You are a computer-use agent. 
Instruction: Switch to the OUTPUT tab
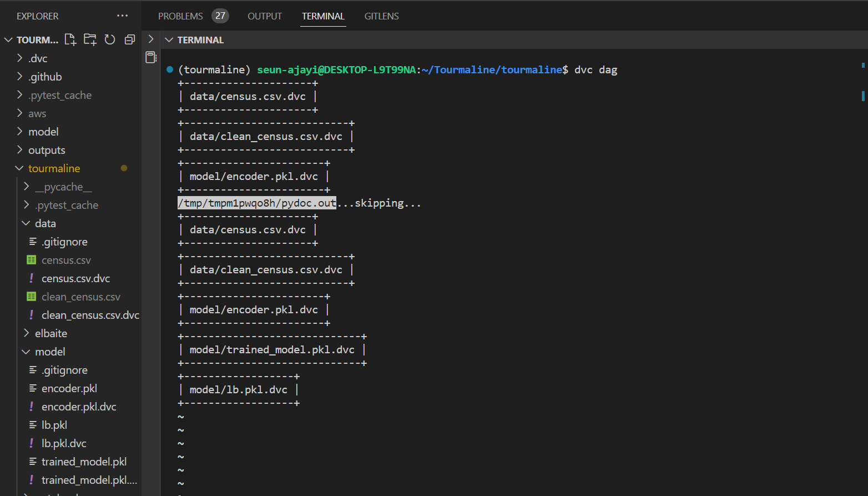pyautogui.click(x=265, y=16)
